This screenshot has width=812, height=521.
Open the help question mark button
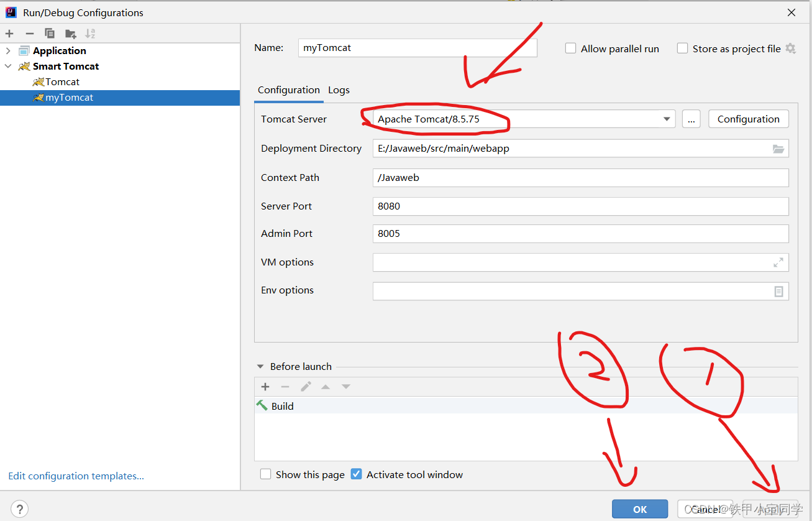click(x=20, y=509)
